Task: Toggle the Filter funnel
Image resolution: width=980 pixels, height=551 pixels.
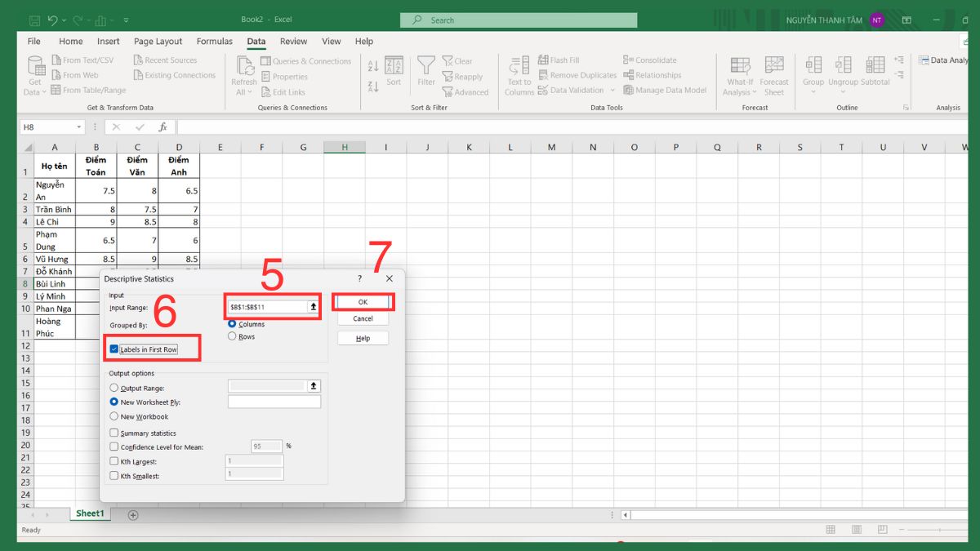Action: tap(426, 72)
